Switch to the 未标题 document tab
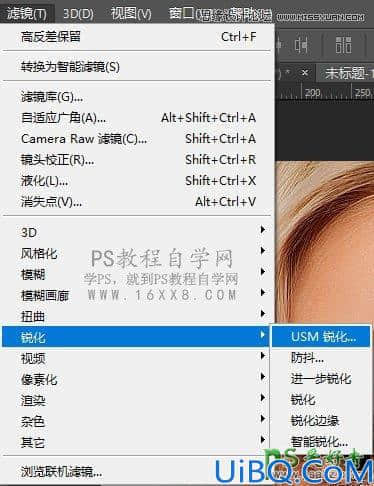Screen dimensions: 374x486 tap(346, 73)
